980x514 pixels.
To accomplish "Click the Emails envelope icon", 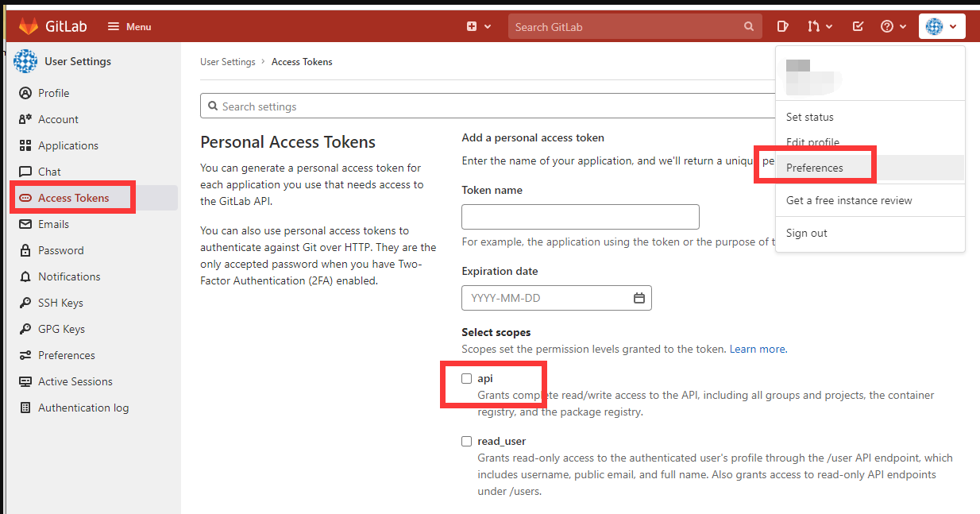I will pos(25,224).
